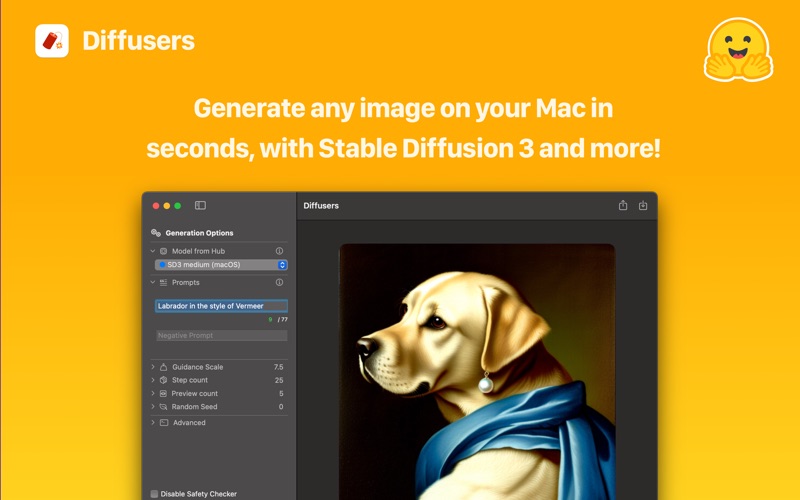Click the prompt token counter 9 / 77
The width and height of the screenshot is (800, 500).
(x=278, y=319)
